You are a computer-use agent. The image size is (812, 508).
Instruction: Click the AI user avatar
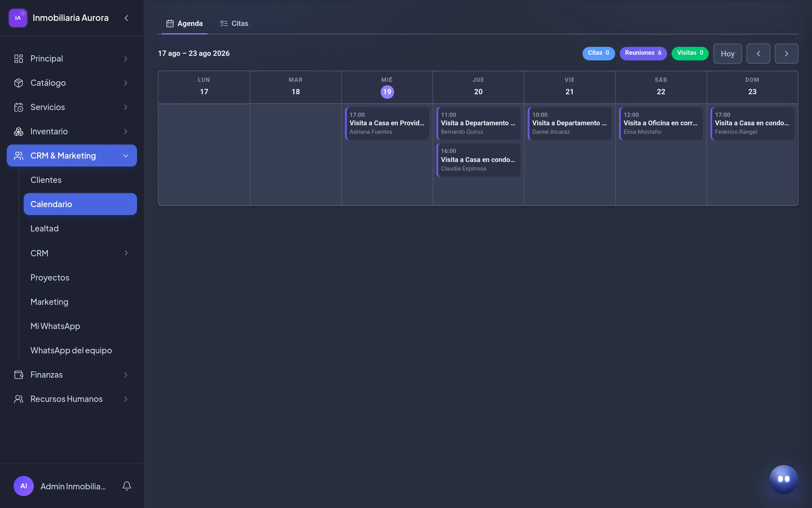[23, 486]
